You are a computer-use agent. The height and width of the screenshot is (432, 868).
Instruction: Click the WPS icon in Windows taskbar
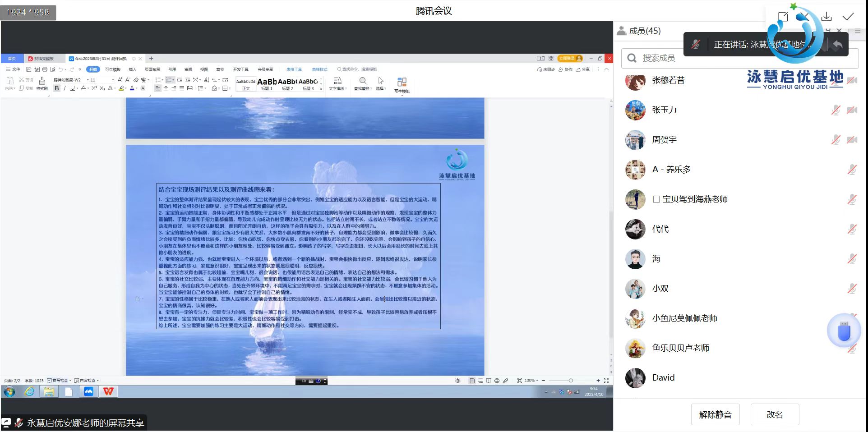(x=108, y=391)
